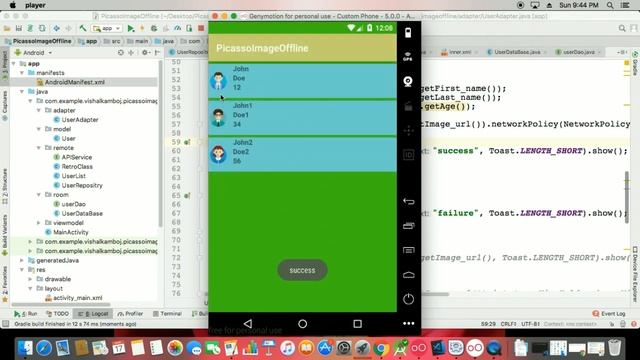Click PicassoImageOffline breadcrumb
Image resolution: width=640 pixels, height=360 pixels.
[38, 41]
